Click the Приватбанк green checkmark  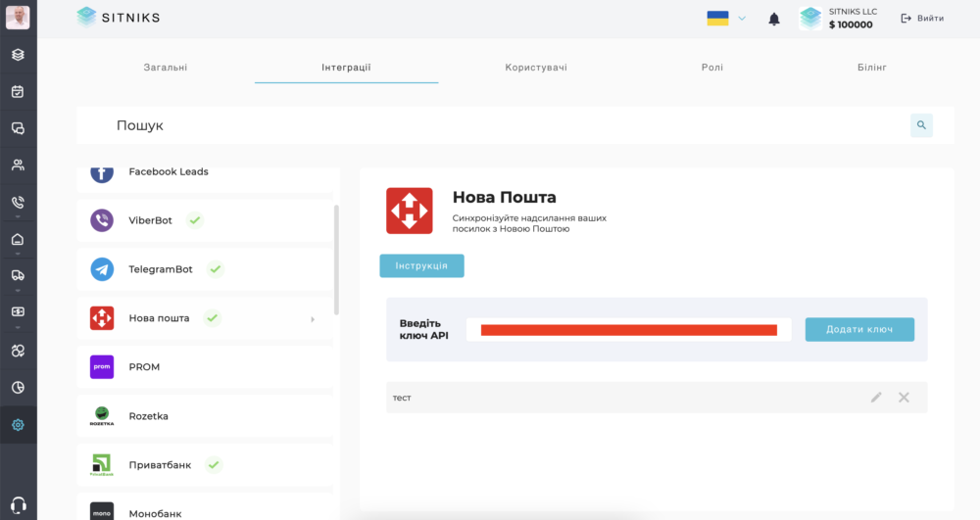[x=214, y=465]
